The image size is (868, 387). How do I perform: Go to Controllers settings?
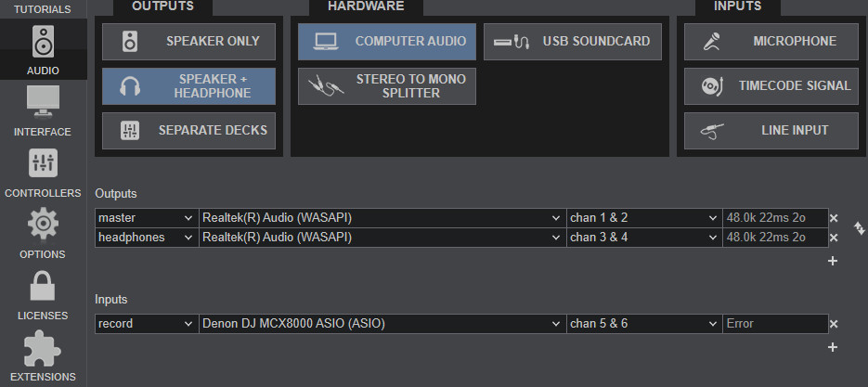(x=43, y=174)
